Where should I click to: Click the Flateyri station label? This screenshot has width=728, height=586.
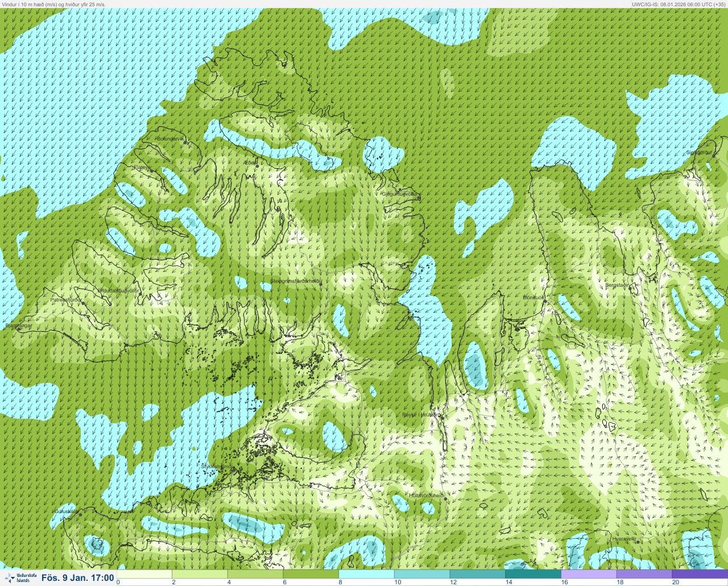pos(142,167)
